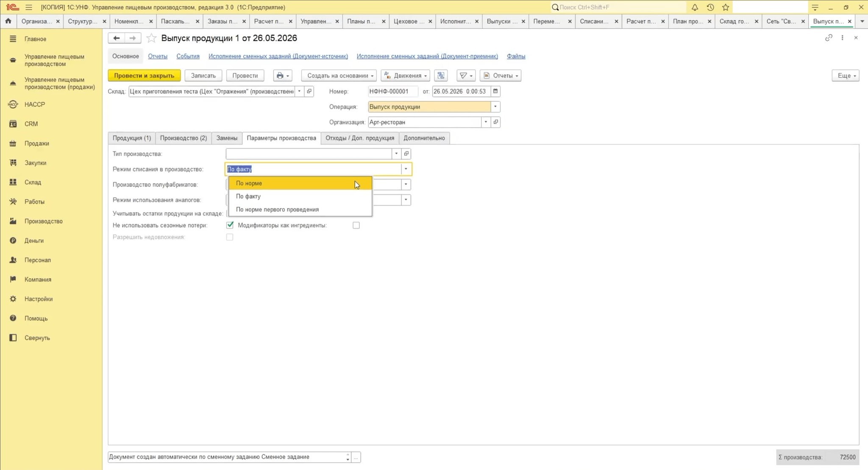Switch to 'Отходы / Доп. продукция' tab

(x=360, y=138)
